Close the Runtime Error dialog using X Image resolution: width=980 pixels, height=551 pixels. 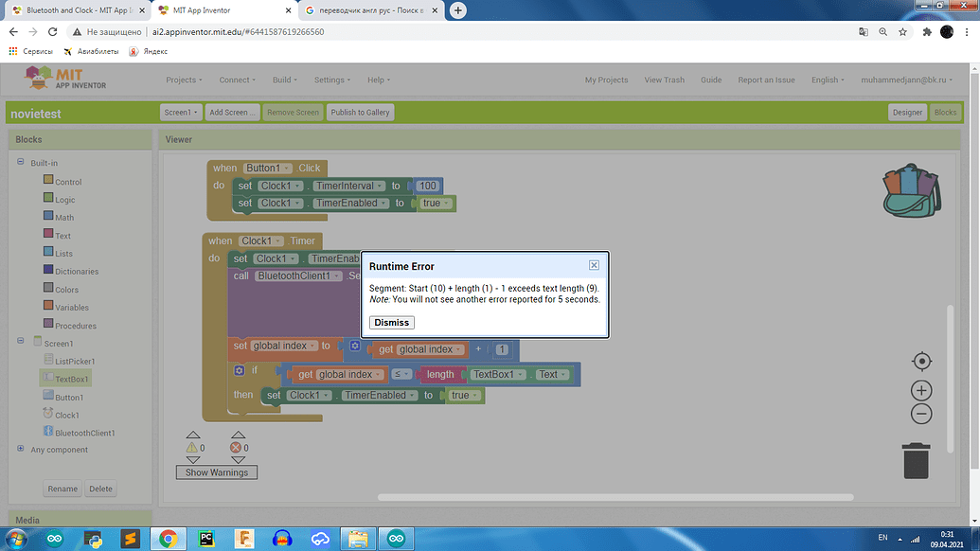click(x=594, y=266)
